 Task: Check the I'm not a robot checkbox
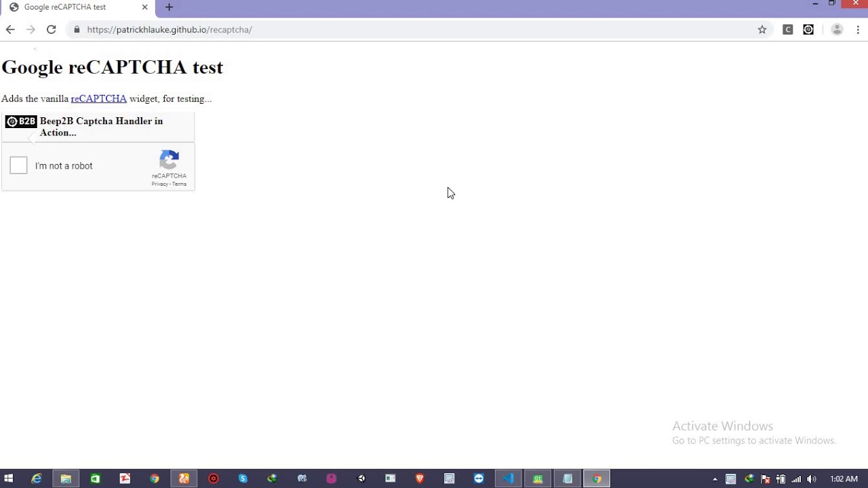pyautogui.click(x=19, y=165)
